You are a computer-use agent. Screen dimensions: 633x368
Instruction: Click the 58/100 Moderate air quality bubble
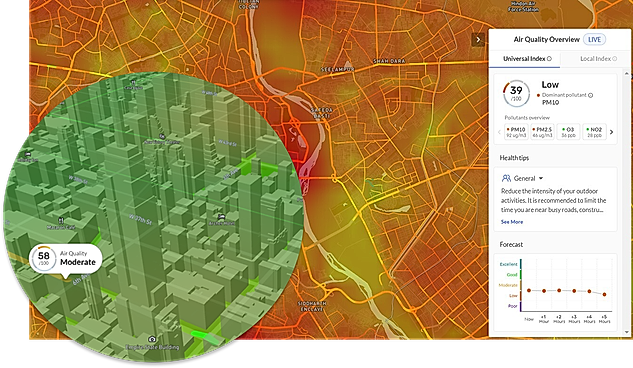pos(65,258)
